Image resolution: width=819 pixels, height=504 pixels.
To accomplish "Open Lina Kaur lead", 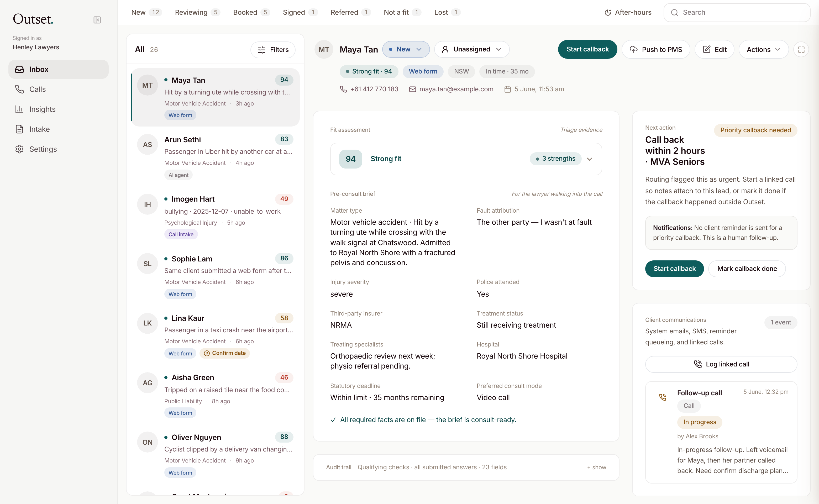I will [215, 335].
